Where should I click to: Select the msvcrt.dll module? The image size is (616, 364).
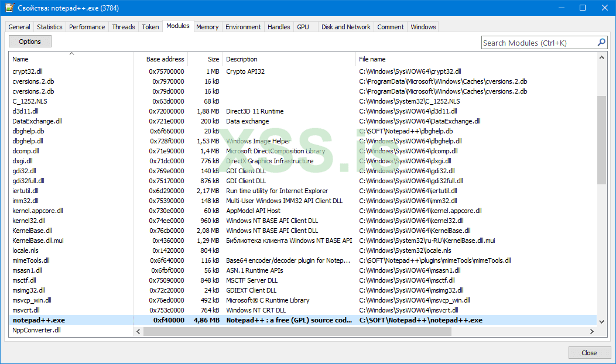[x=303, y=310]
